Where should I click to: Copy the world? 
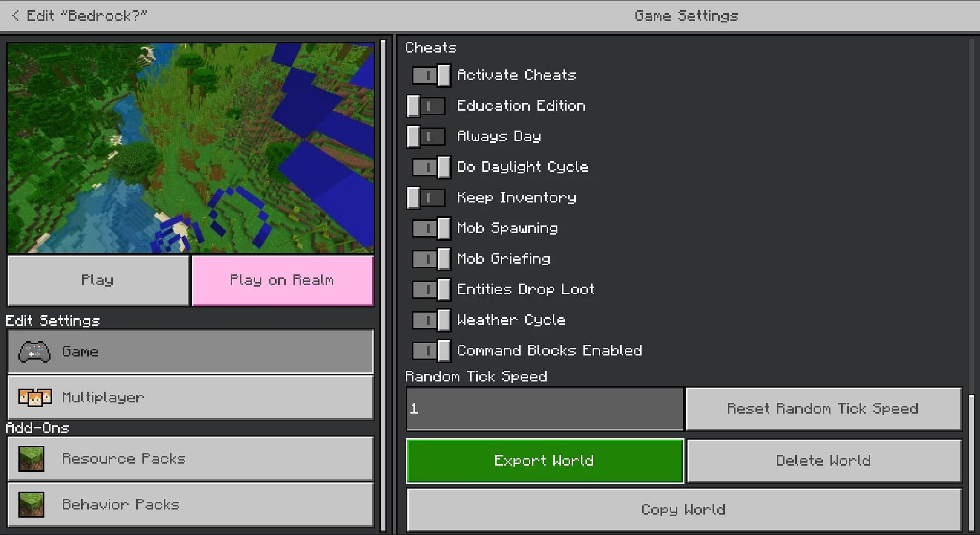point(683,509)
